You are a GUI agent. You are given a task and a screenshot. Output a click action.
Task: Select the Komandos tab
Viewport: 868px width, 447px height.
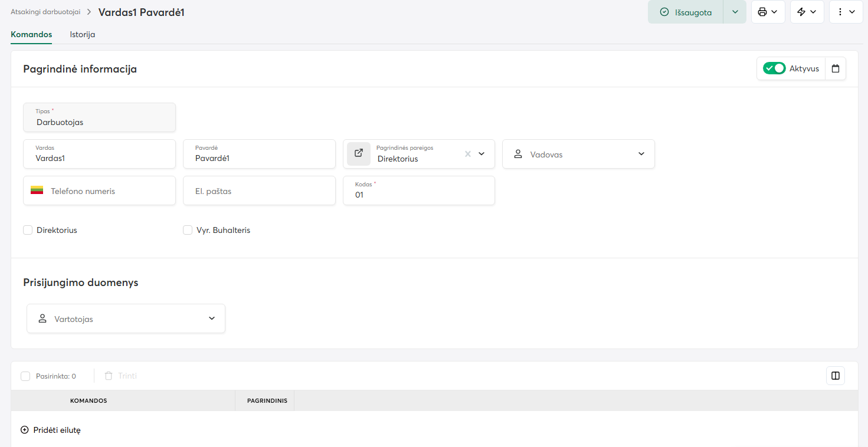pyautogui.click(x=31, y=34)
